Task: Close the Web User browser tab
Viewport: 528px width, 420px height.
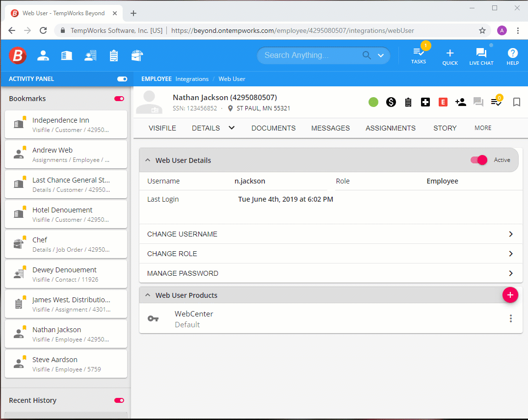Action: [x=115, y=13]
